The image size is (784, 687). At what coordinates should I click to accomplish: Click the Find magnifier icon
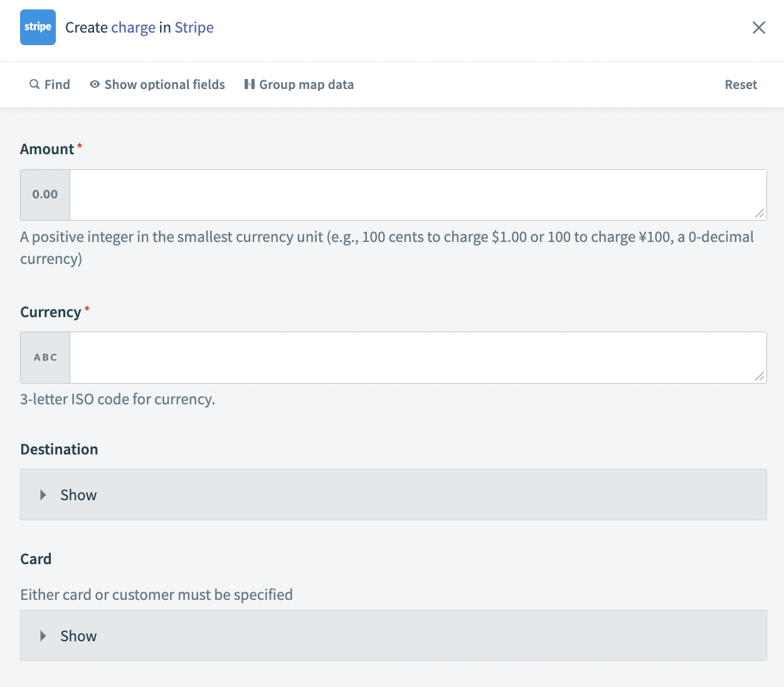(x=34, y=84)
